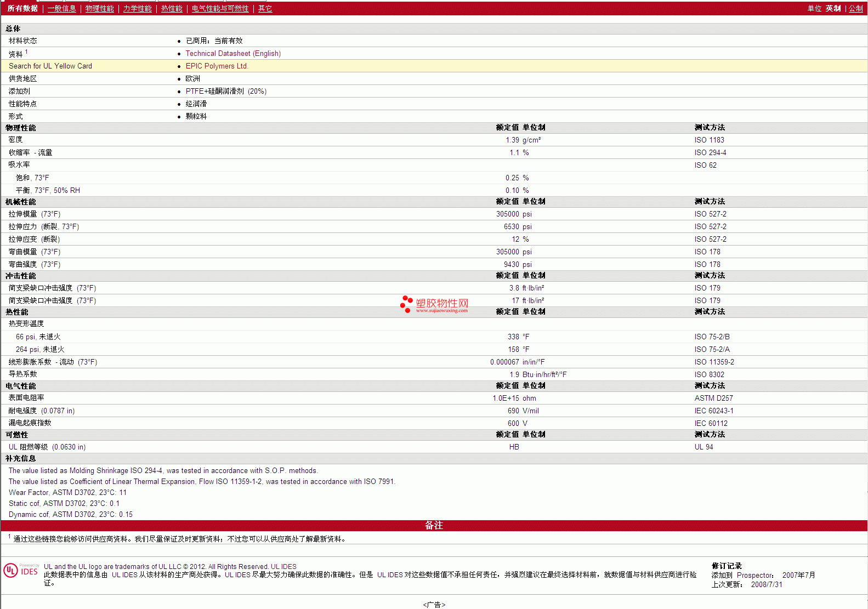
Task: Select the 264 psi value 158 °F
Action: [518, 350]
